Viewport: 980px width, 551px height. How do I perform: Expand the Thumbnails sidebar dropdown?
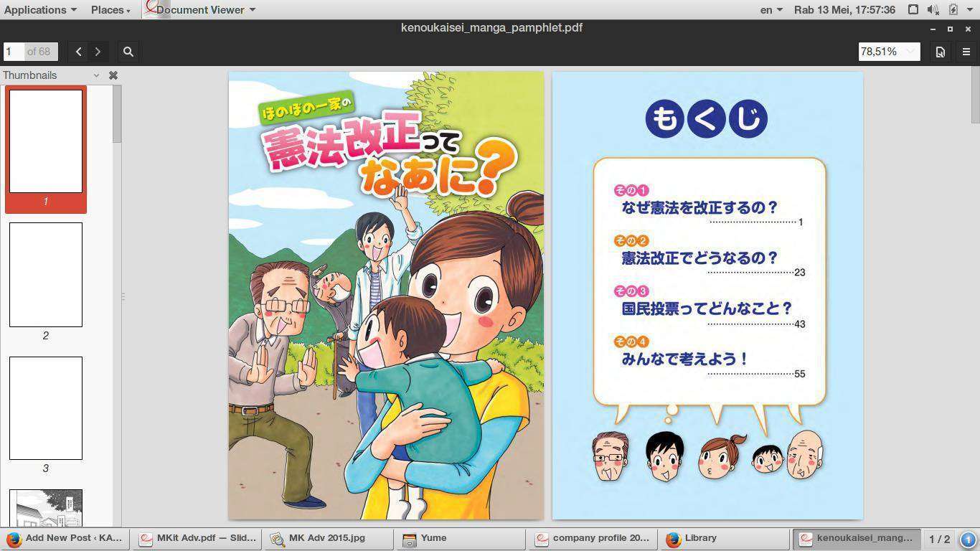tap(96, 75)
